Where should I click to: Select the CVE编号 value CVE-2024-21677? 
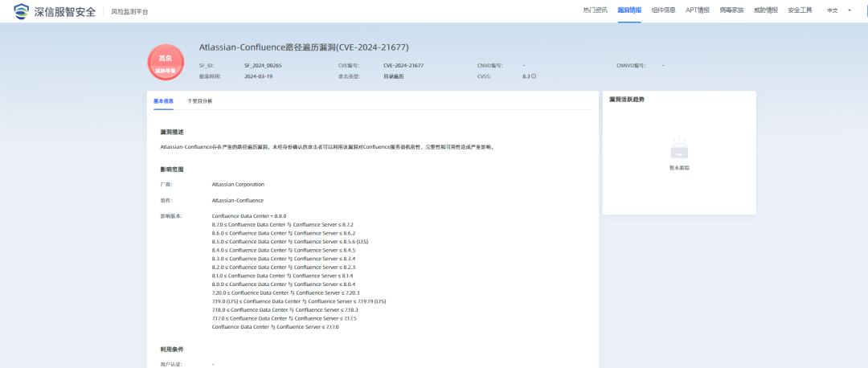coord(403,65)
